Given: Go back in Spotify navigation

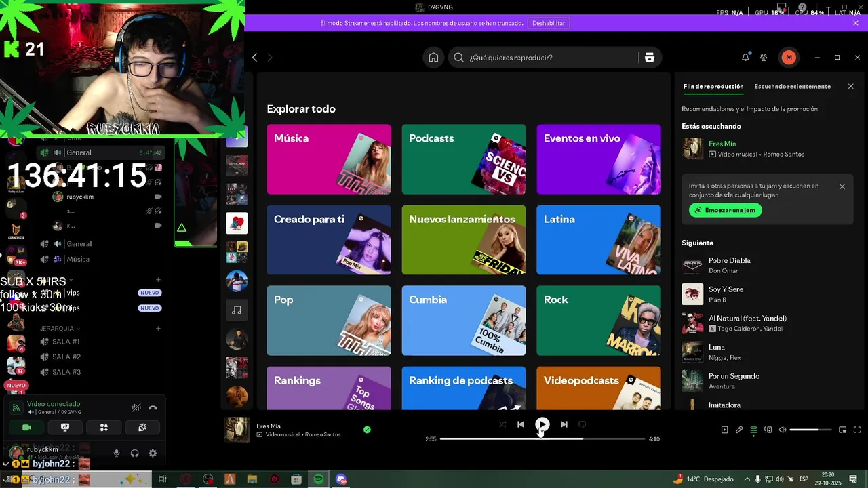Looking at the screenshot, I should [x=255, y=58].
